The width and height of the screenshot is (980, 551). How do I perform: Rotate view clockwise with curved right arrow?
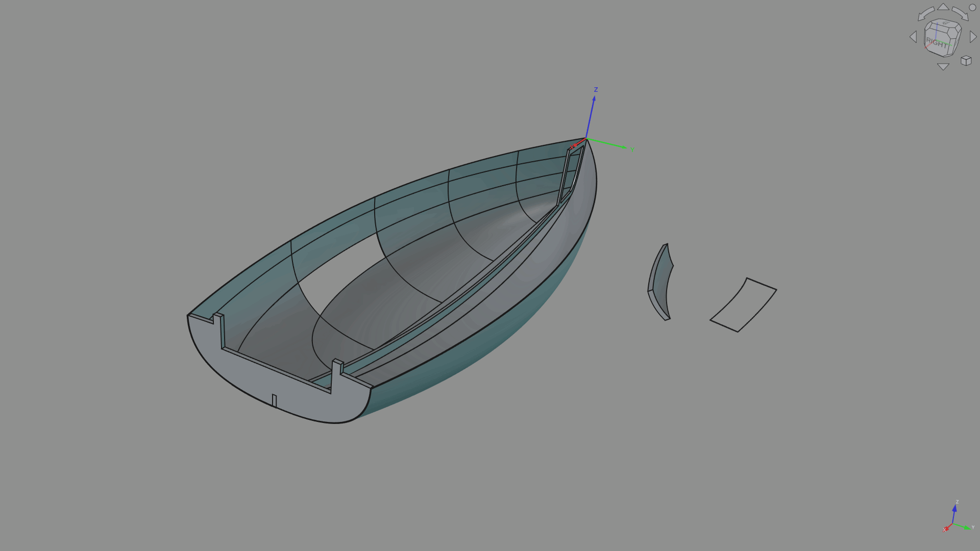[x=960, y=13]
